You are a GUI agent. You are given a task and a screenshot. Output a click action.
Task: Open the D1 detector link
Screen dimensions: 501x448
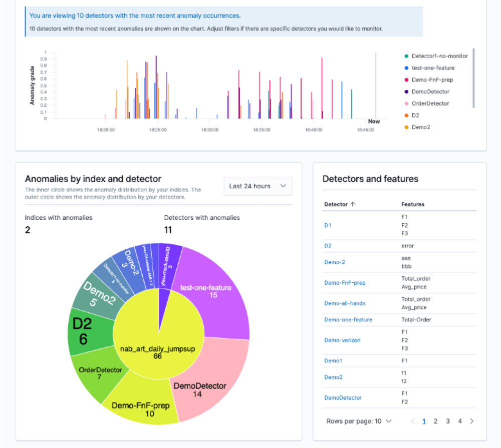pos(328,225)
